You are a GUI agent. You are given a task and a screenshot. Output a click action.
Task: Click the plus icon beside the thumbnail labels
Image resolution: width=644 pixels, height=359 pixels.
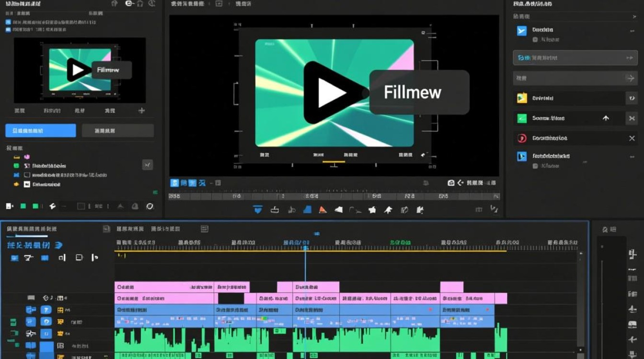coord(141,111)
